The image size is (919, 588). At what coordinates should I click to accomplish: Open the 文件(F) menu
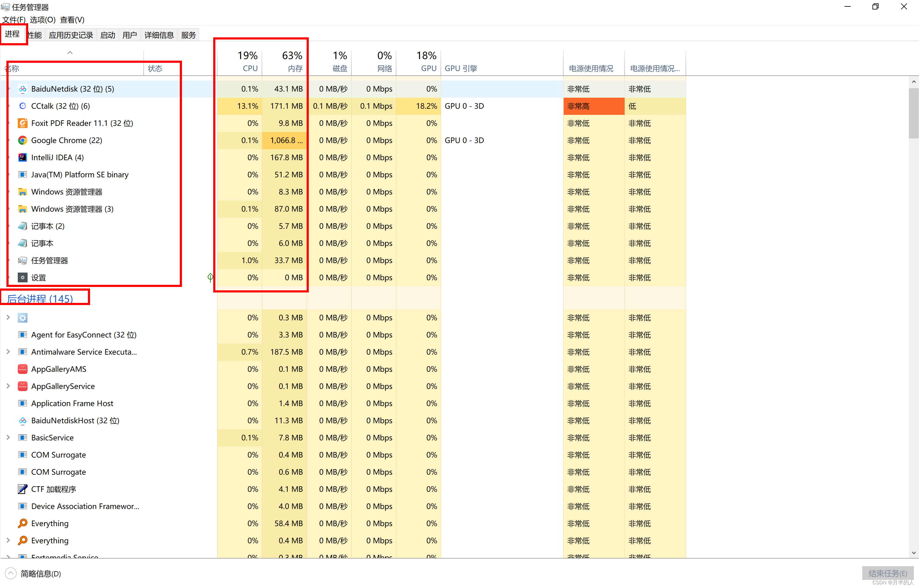point(14,20)
